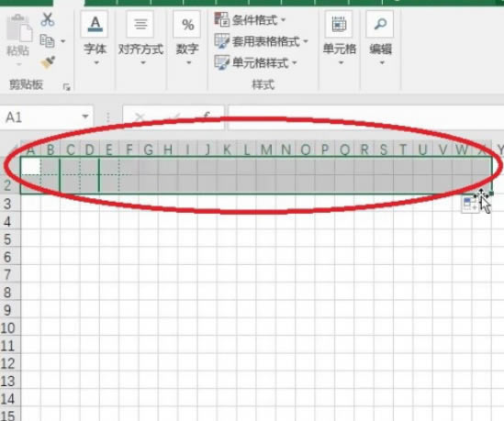The height and width of the screenshot is (421, 504).
Task: Open 单元格样式 cell styles menu
Action: tap(255, 62)
